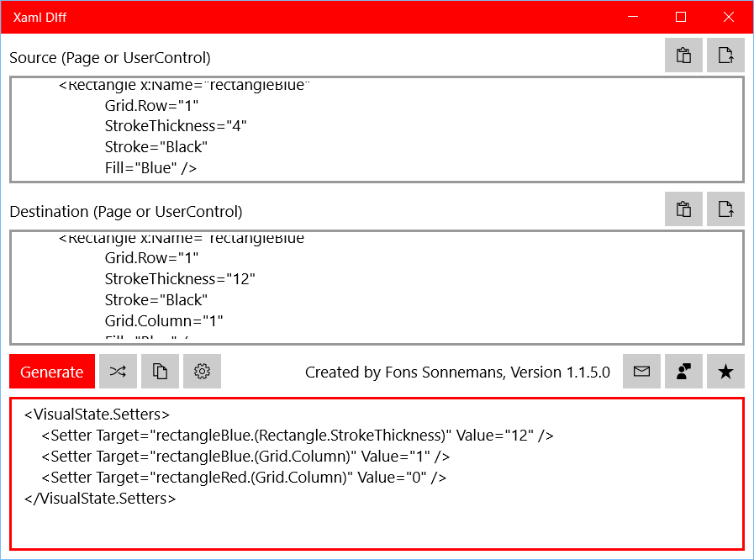
Task: Rate the app with the star icon
Action: click(x=725, y=371)
